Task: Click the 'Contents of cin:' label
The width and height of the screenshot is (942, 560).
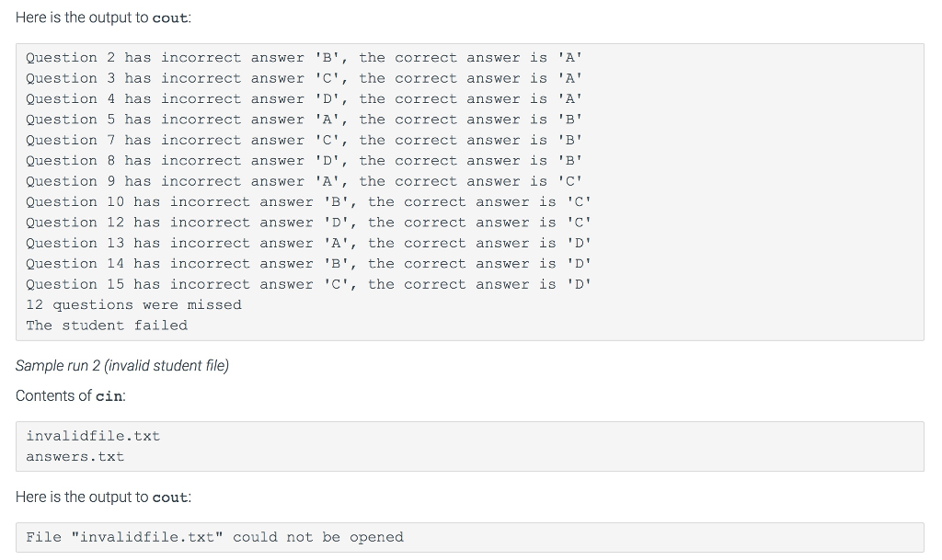Action: tap(70, 396)
